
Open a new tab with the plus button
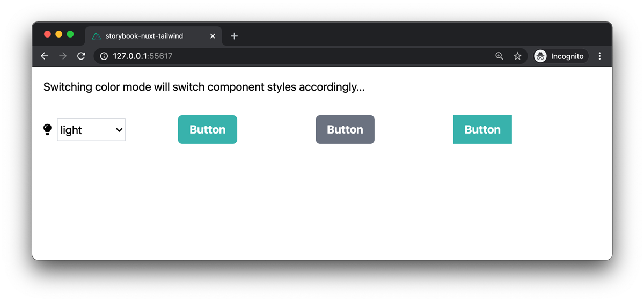[234, 36]
